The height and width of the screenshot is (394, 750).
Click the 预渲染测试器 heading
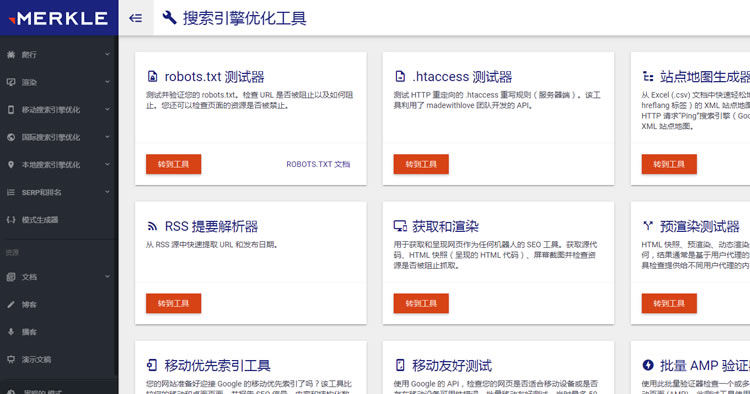(700, 226)
